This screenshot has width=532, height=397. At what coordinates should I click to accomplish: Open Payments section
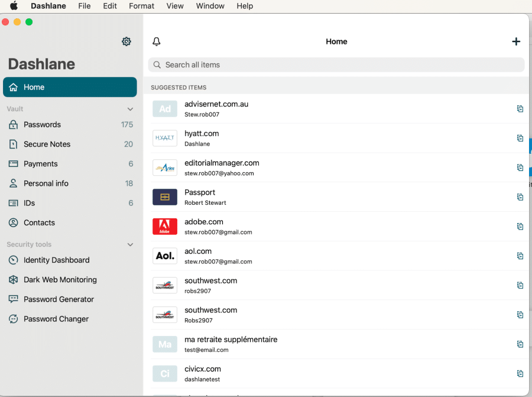click(70, 164)
